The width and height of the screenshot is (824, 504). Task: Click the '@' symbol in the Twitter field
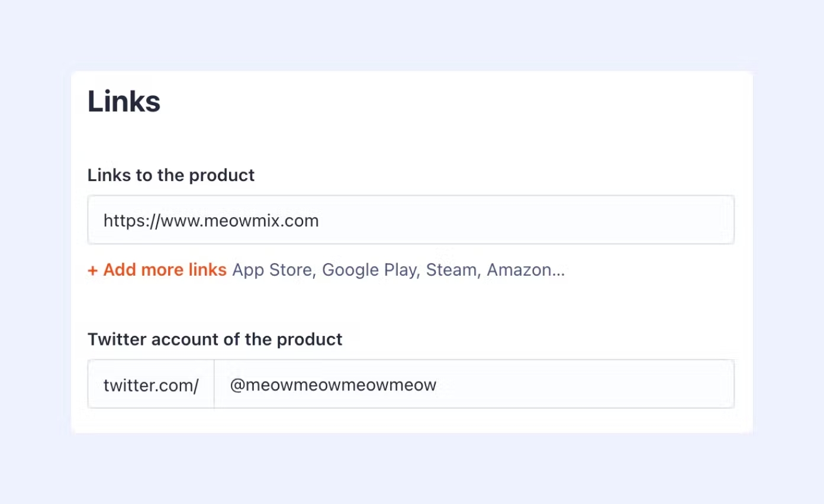pos(237,385)
